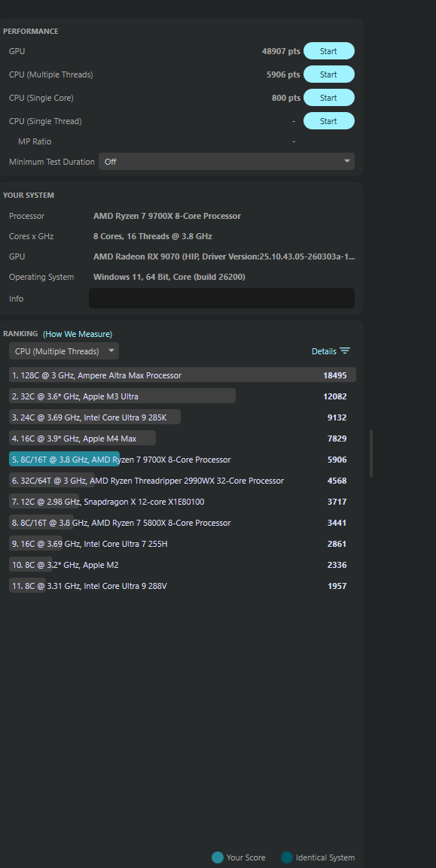Select the Threadripper 2990WX ranking row
436x868 pixels.
[182, 481]
